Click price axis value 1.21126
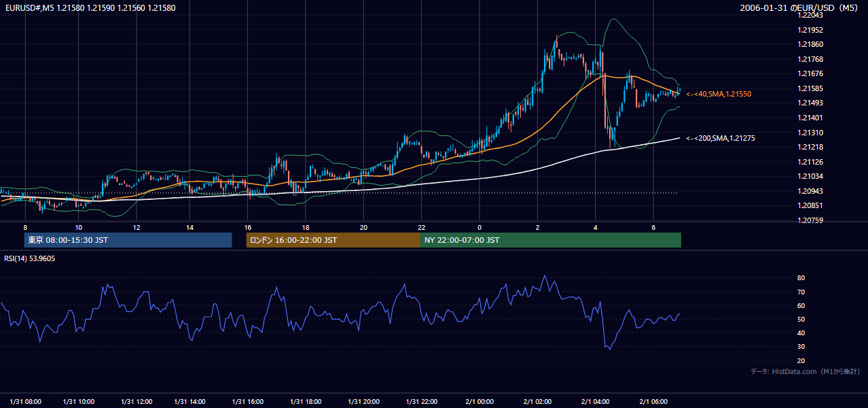This screenshot has width=868, height=408. coord(811,162)
